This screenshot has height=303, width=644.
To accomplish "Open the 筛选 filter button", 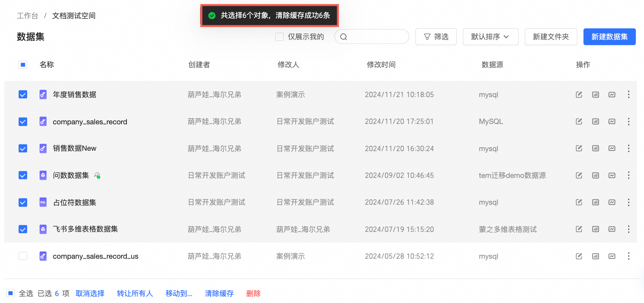I will [436, 37].
